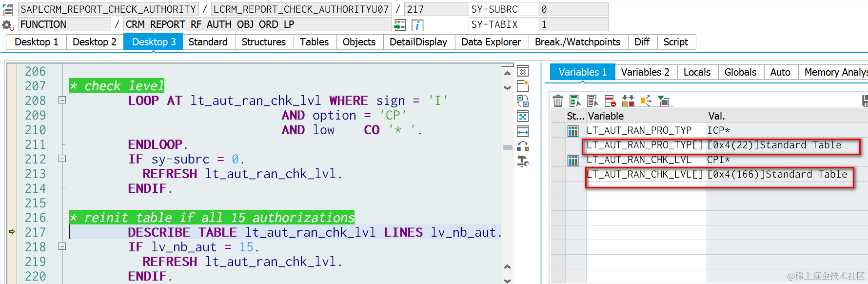Image resolution: width=868 pixels, height=284 pixels.
Task: Switch to the Variables 2 tab
Action: 645,72
